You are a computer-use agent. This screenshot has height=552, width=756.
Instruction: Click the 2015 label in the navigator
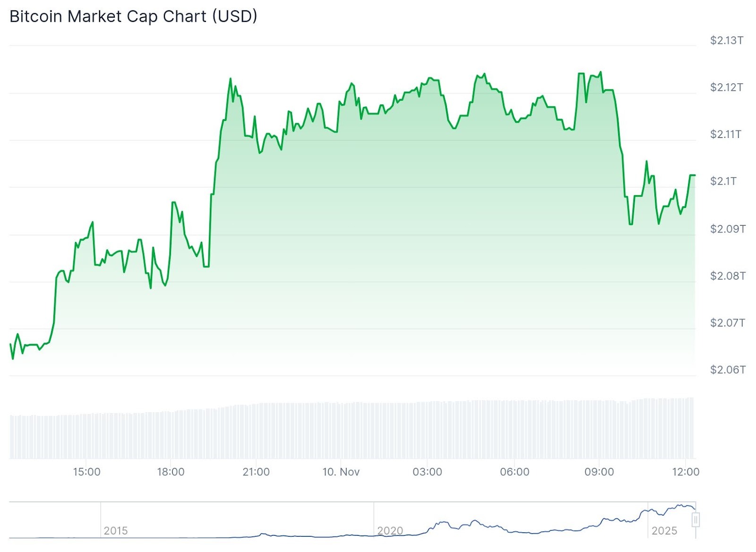click(116, 531)
